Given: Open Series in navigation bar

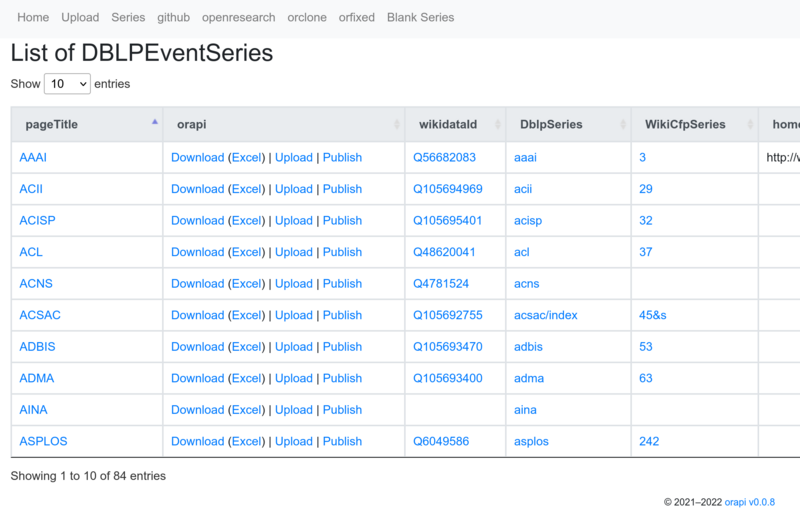Looking at the screenshot, I should [x=128, y=17].
